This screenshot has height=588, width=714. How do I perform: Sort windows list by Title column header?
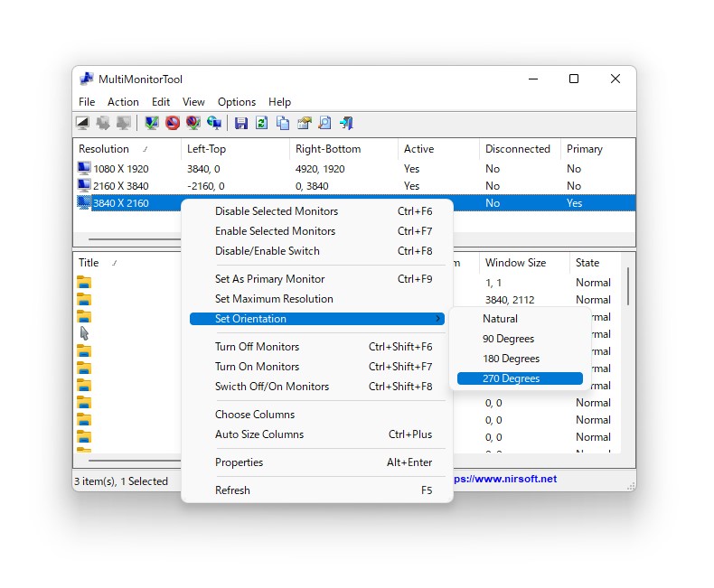click(127, 263)
